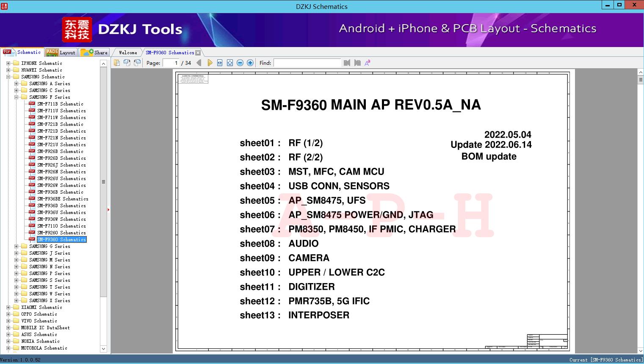Expand the HUAWEI Schematic tree node
Viewport: 644px width, 364px height.
click(x=8, y=70)
